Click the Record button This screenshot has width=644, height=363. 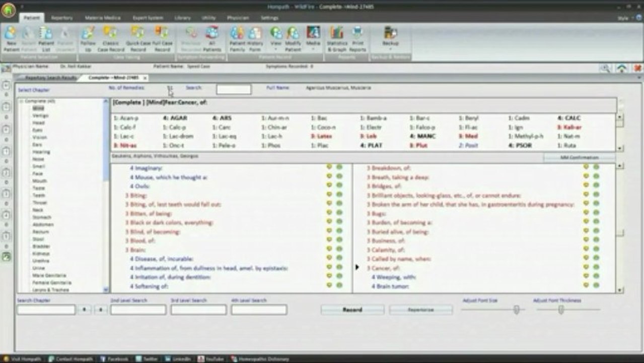pos(352,310)
